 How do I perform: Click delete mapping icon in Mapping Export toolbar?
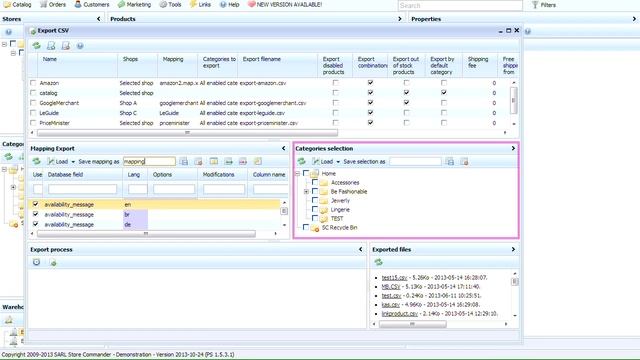(199, 162)
